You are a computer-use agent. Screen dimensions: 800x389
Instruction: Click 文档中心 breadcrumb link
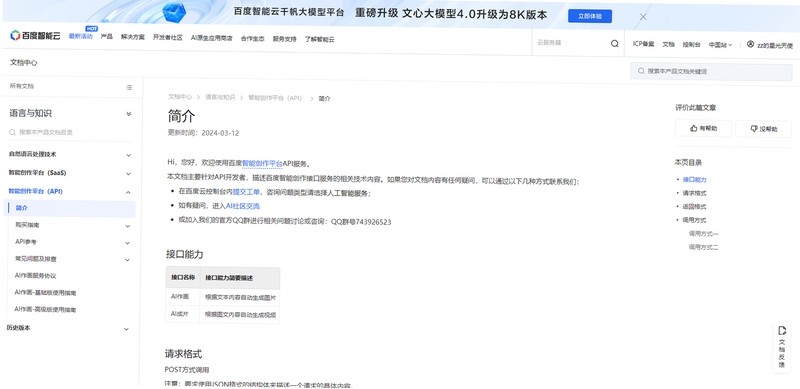[180, 96]
